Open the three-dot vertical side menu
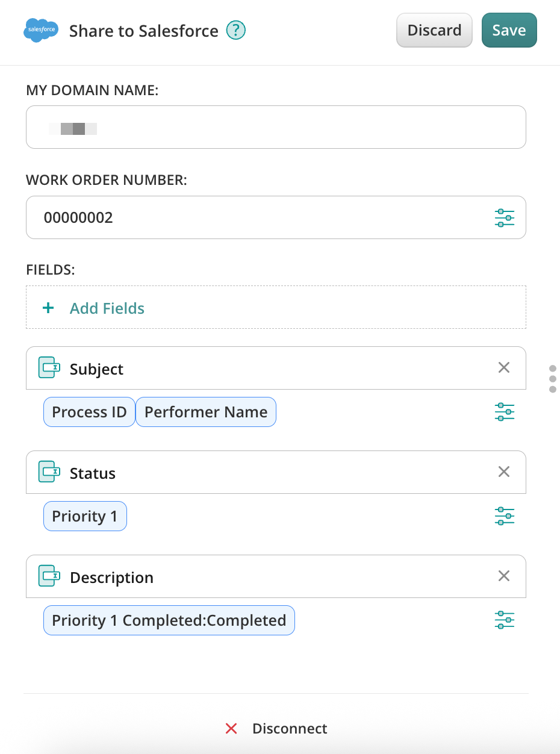Viewport: 560px width, 754px height. coord(553,379)
